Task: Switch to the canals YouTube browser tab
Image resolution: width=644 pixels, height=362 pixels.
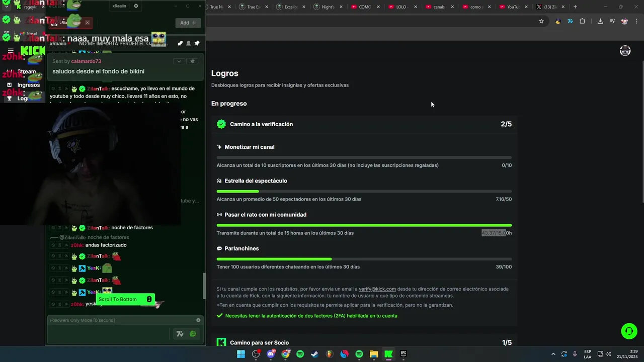Action: click(x=440, y=7)
